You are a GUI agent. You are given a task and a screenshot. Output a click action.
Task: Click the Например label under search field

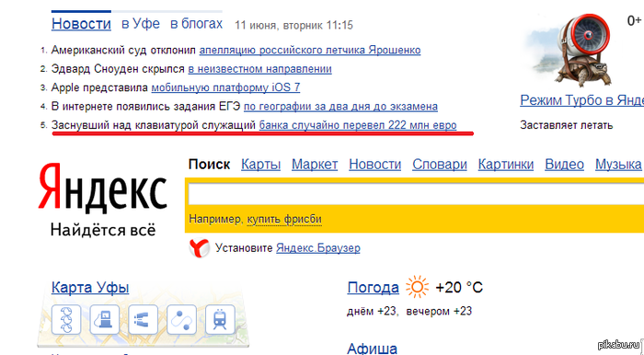click(x=216, y=219)
